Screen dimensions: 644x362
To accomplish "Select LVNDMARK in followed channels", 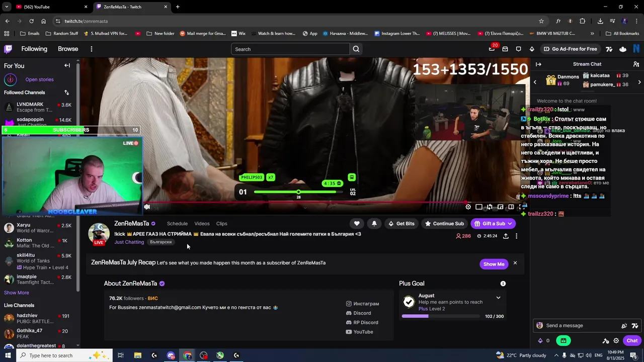I will coord(39,107).
